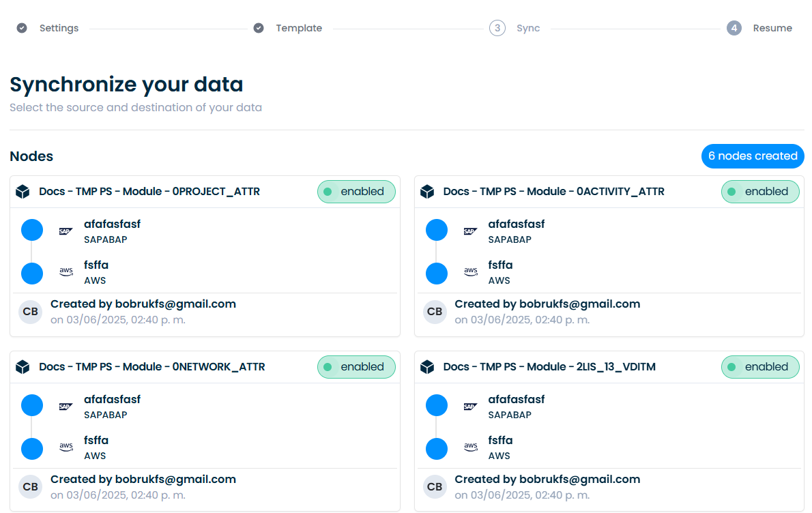Click the AWS logo in 0ACTIVITY_ATTR node
The image size is (812, 513).
[470, 272]
